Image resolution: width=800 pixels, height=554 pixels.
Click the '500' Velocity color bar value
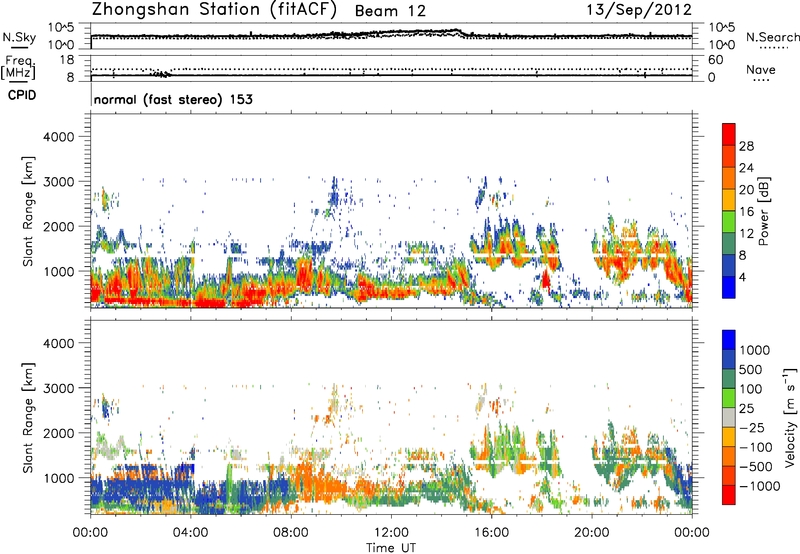(x=751, y=369)
